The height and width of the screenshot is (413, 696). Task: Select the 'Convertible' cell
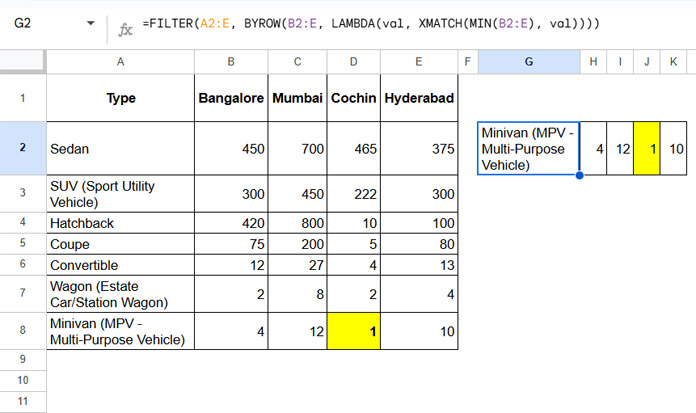[120, 264]
